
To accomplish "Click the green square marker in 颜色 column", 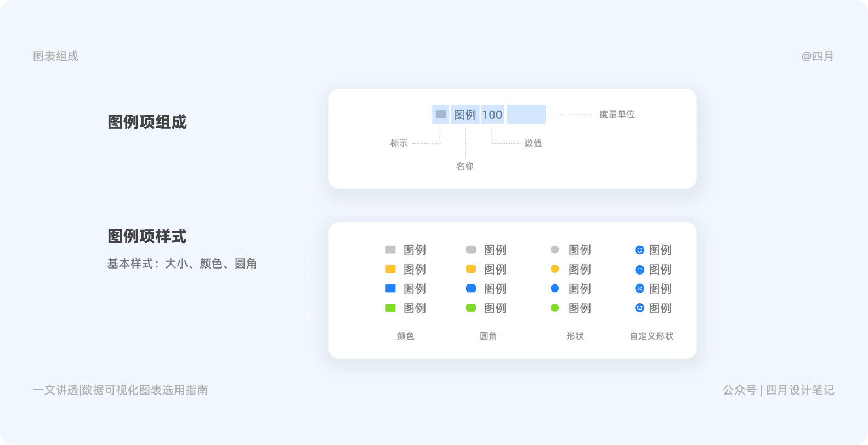I will 390,308.
